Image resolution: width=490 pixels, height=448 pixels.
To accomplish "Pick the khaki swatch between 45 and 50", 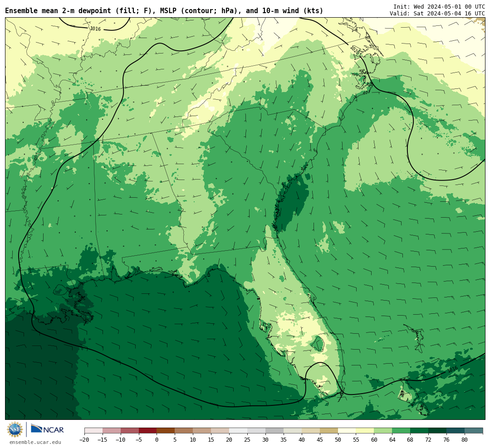I will pyautogui.click(x=329, y=430).
